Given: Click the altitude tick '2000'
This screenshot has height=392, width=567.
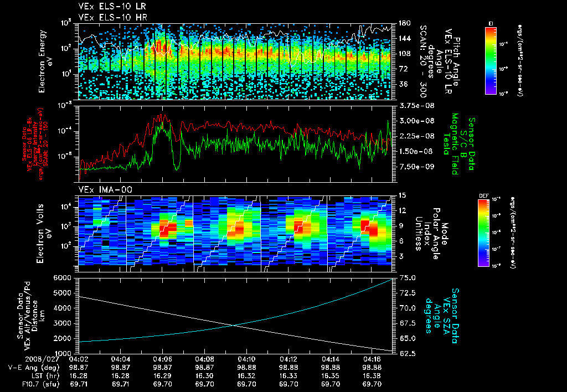Looking at the screenshot, I should point(61,338).
